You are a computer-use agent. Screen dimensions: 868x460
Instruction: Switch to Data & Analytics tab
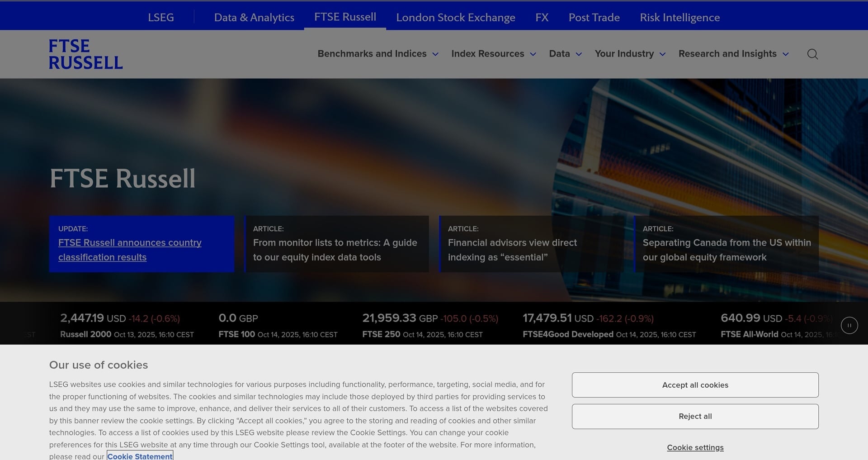click(254, 17)
